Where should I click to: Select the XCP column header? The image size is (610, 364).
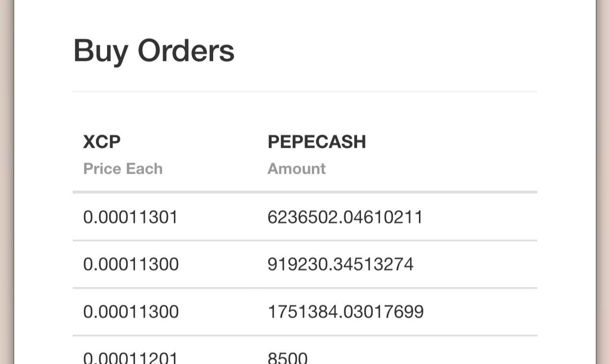point(102,142)
